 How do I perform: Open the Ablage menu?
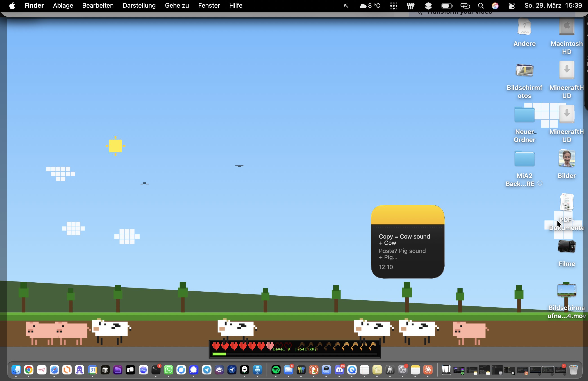click(x=63, y=6)
